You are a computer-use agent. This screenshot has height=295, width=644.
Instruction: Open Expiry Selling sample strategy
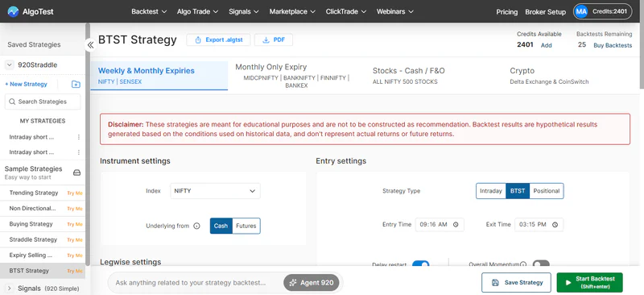31,256
